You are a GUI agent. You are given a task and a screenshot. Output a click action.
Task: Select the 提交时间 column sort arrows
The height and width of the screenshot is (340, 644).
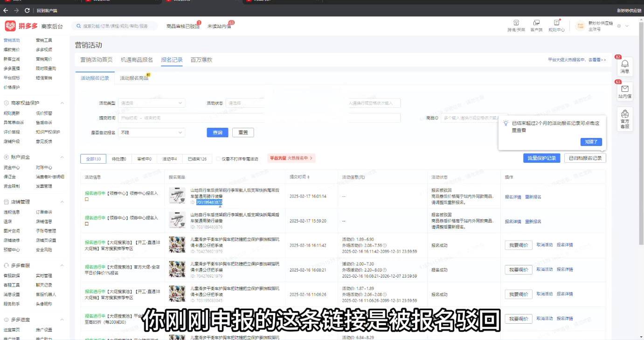[309, 177]
